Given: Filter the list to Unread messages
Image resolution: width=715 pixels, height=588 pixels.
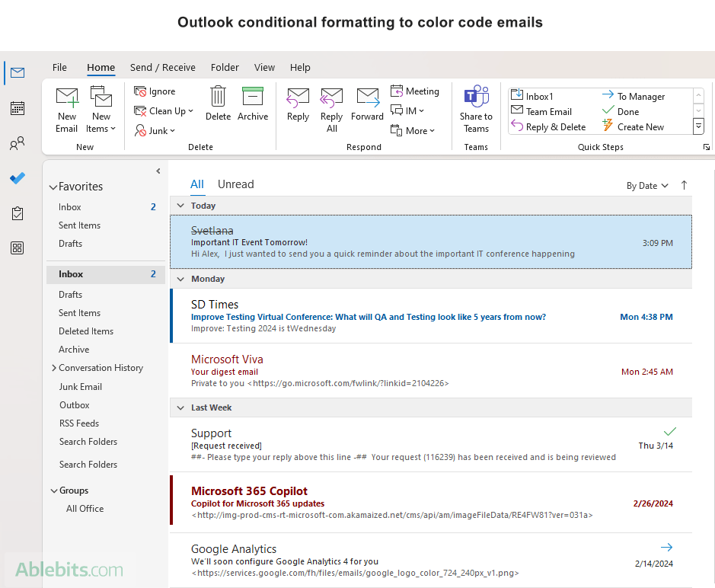Looking at the screenshot, I should point(236,184).
